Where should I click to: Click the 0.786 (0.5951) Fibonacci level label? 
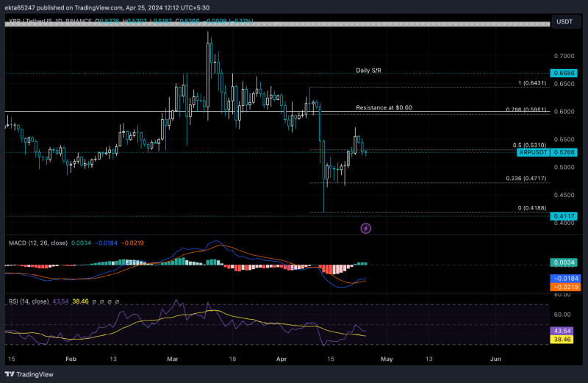tap(526, 110)
